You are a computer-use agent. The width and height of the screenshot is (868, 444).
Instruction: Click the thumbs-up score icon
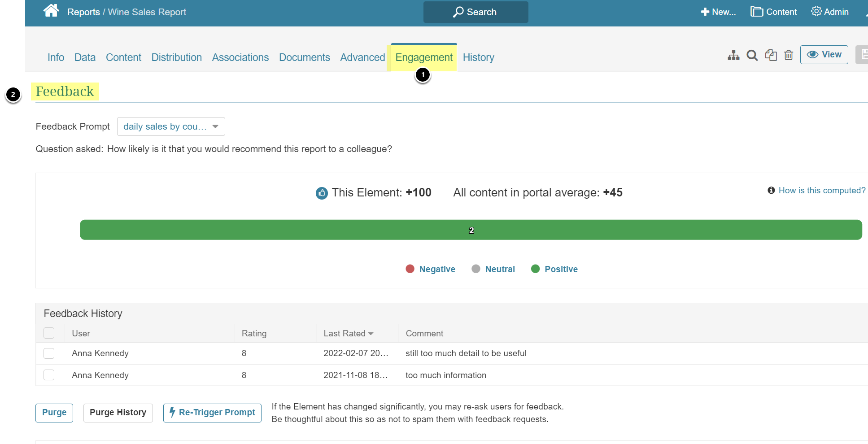(322, 193)
